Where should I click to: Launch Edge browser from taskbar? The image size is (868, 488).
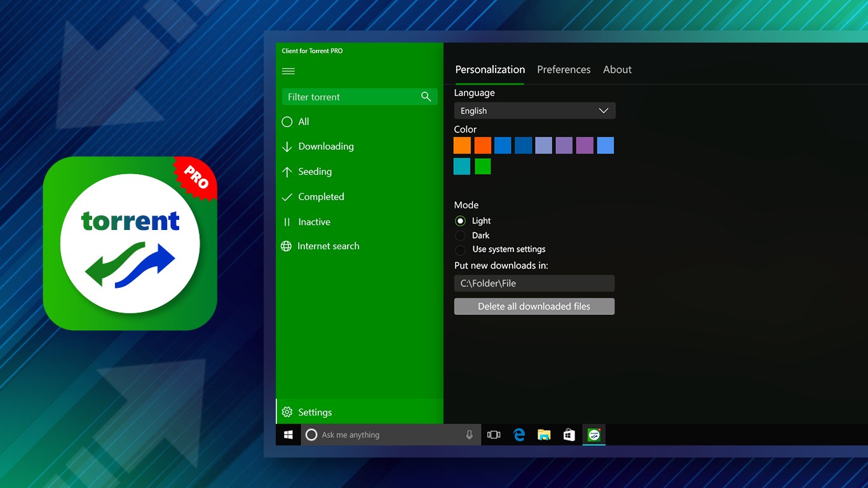click(519, 435)
